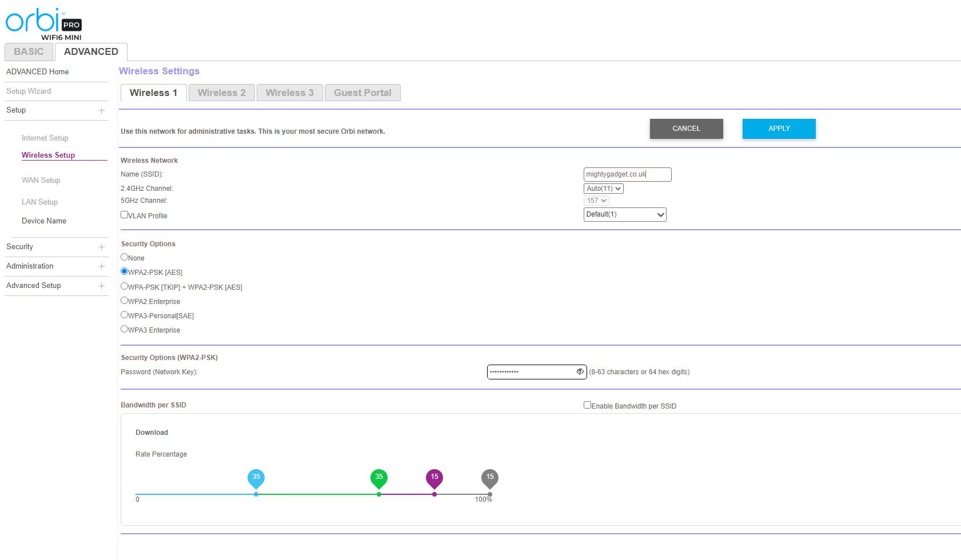Click the SSID name input field
Image resolution: width=961 pixels, height=560 pixels.
(627, 174)
